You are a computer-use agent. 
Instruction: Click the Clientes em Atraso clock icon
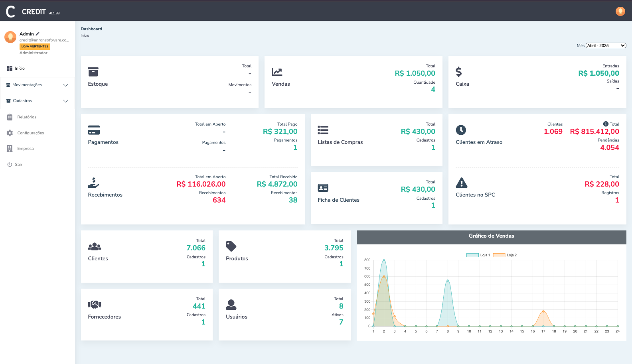click(x=461, y=130)
